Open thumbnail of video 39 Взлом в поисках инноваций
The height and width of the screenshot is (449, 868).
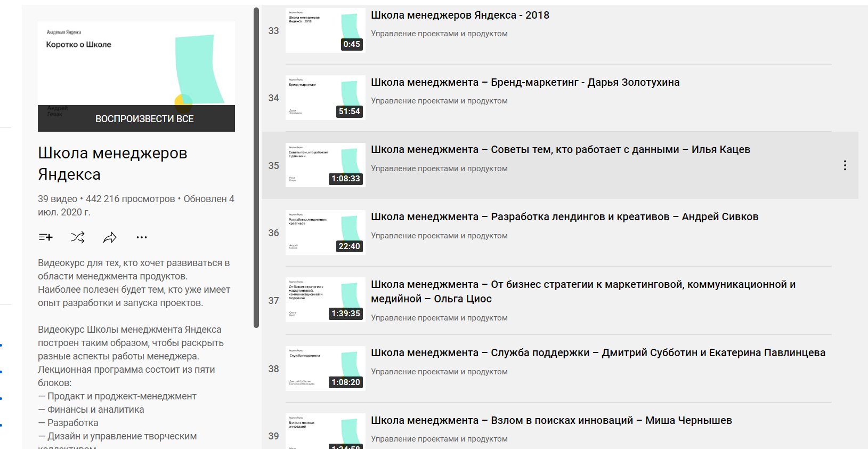[x=326, y=431]
